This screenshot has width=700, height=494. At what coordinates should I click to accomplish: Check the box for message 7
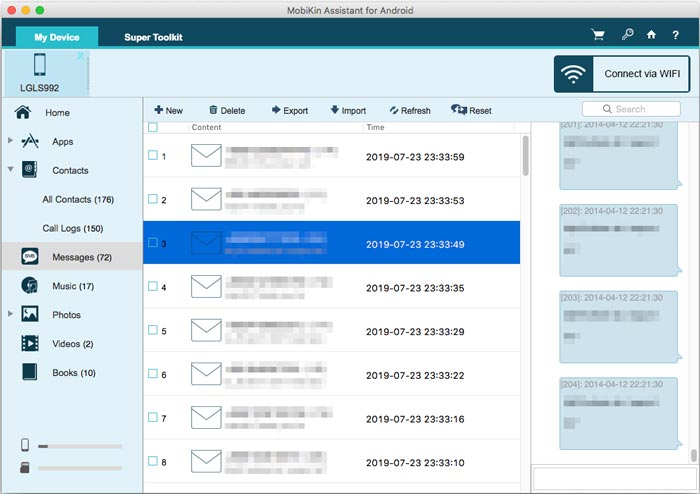(x=153, y=417)
